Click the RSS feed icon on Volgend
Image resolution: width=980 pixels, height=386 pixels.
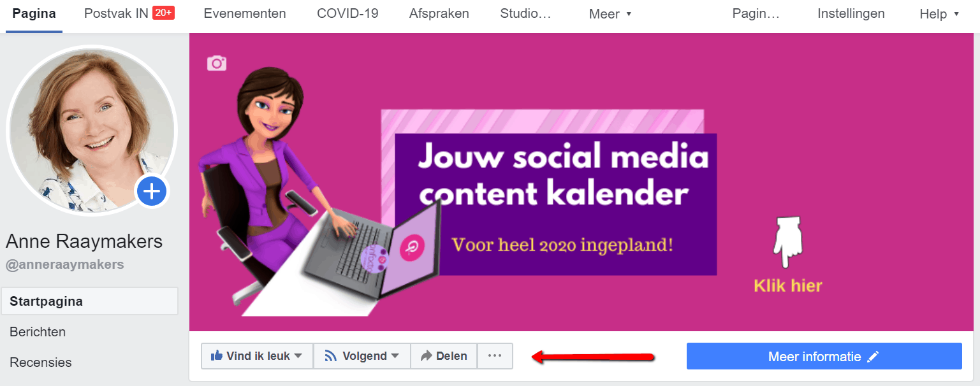click(x=330, y=356)
